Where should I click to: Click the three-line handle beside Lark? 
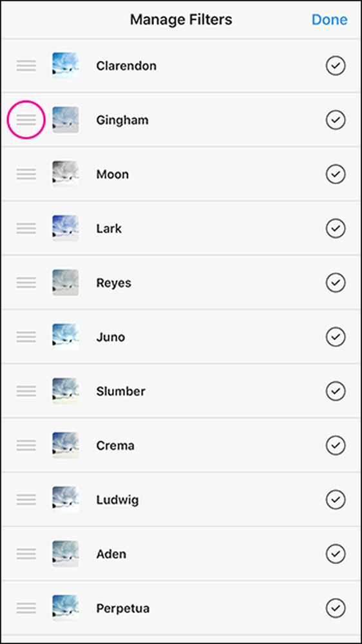[x=26, y=229]
